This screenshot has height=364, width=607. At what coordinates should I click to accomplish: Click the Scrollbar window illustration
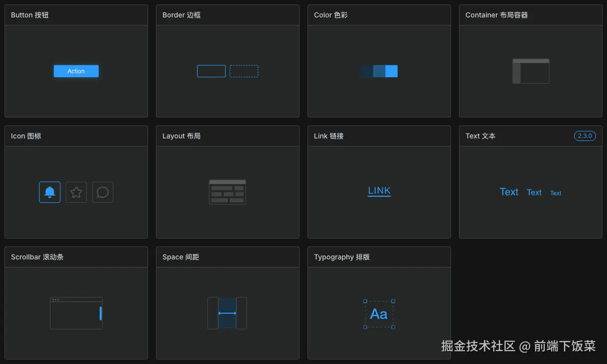tap(76, 313)
